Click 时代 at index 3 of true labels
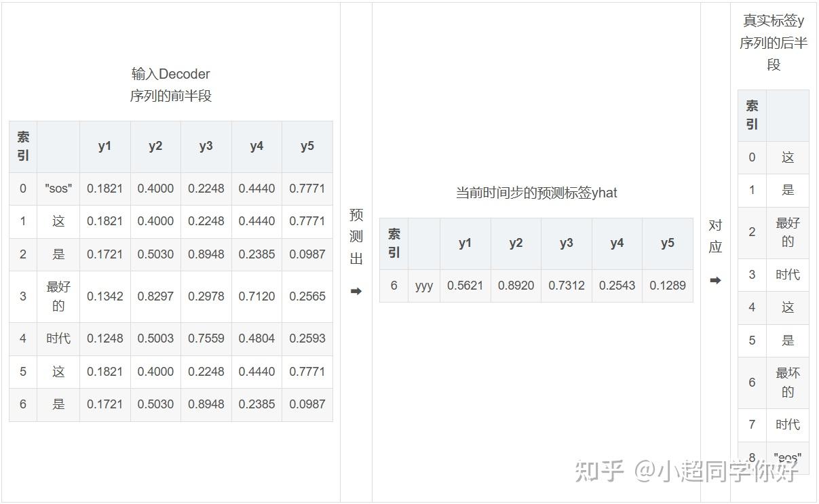The image size is (819, 504). [x=788, y=275]
